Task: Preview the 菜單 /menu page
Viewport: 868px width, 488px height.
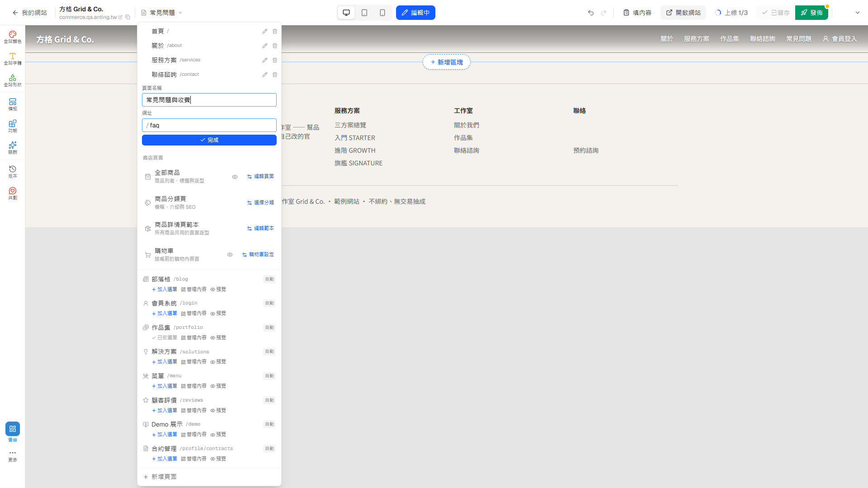Action: (218, 386)
